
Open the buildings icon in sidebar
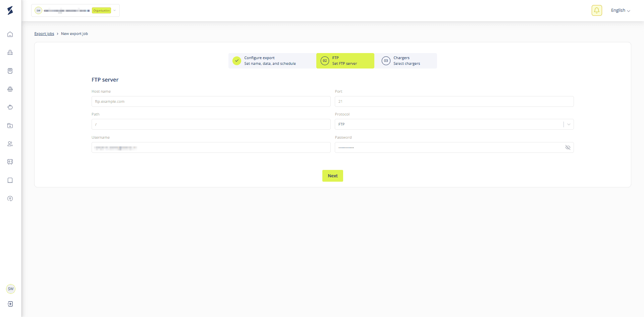click(x=10, y=52)
